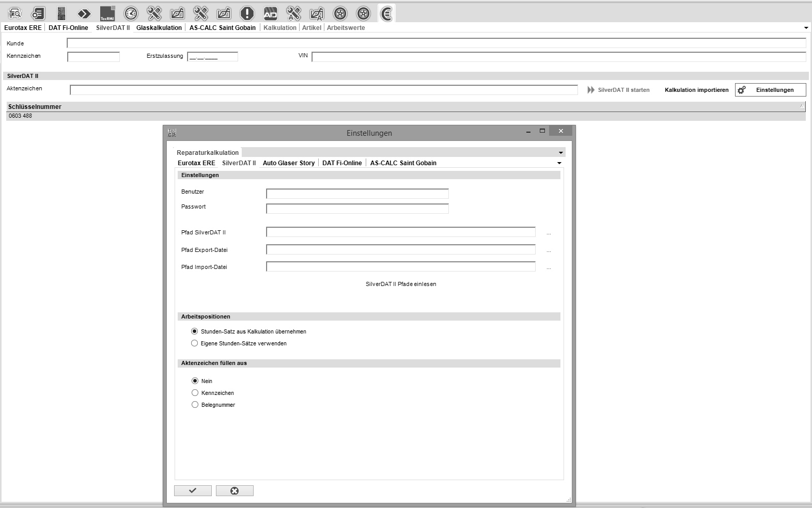Click the clock toolbar icon

(x=131, y=13)
